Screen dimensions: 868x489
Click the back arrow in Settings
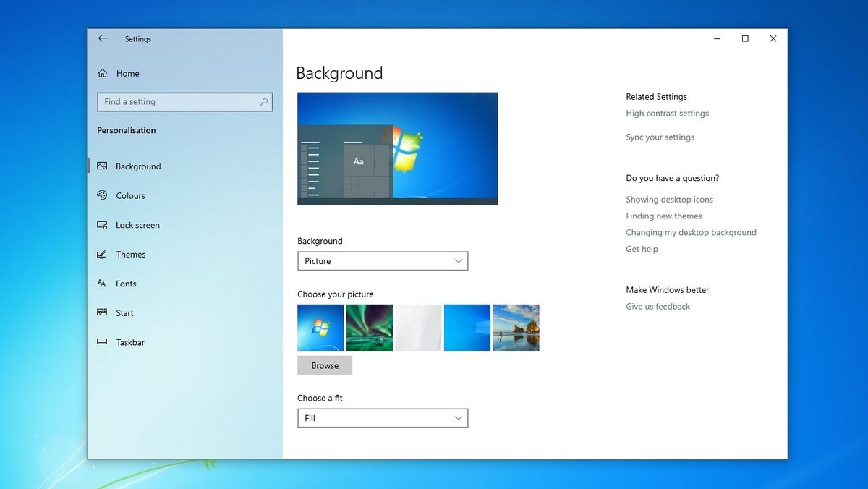pyautogui.click(x=101, y=38)
